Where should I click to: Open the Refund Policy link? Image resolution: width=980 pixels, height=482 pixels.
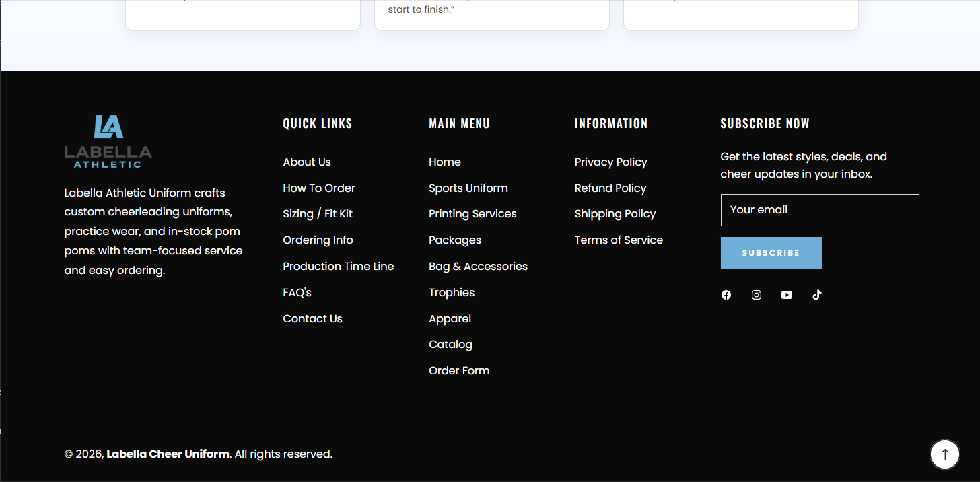pos(610,188)
